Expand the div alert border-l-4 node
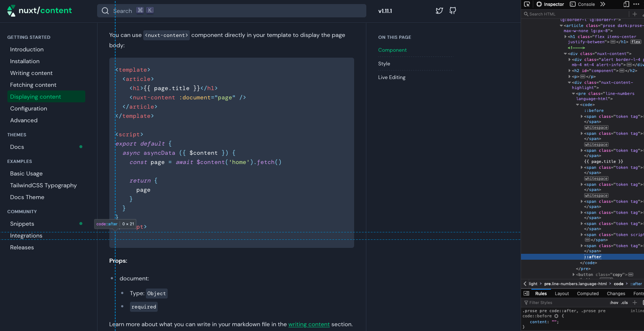The height and width of the screenshot is (331, 644). click(x=569, y=60)
